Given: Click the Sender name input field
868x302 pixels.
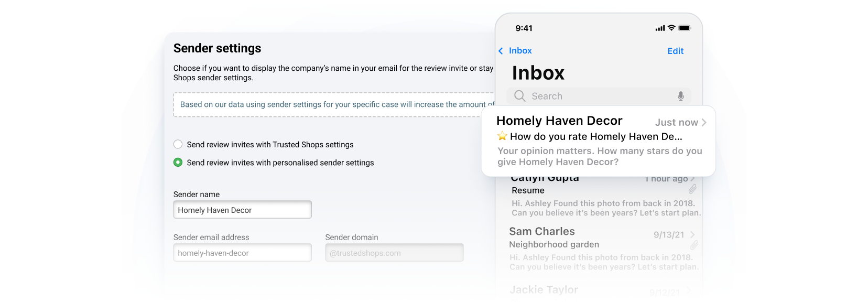Looking at the screenshot, I should tap(242, 210).
